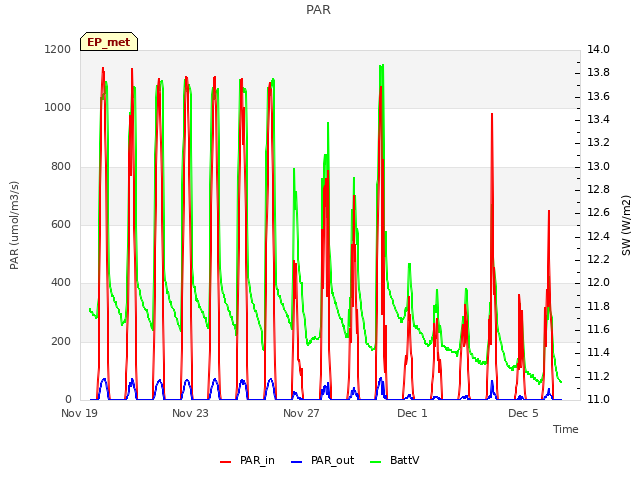
Task: Click the 'Dec 1' date tick
Action: tap(412, 413)
